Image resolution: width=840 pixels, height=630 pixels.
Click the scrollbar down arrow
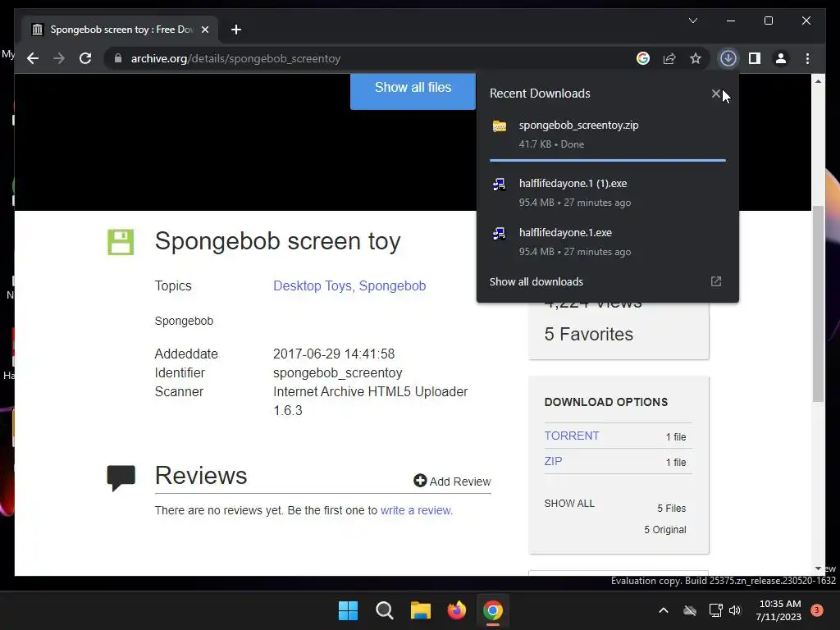tap(818, 568)
